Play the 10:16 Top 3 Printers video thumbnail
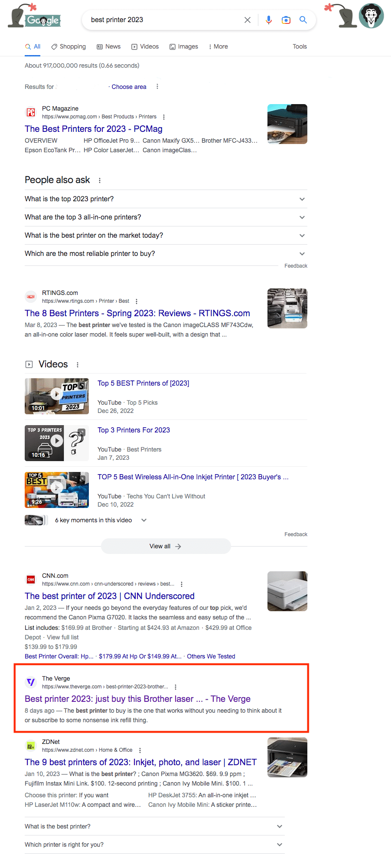Viewport: 391px width, 868px height. pyautogui.click(x=57, y=443)
